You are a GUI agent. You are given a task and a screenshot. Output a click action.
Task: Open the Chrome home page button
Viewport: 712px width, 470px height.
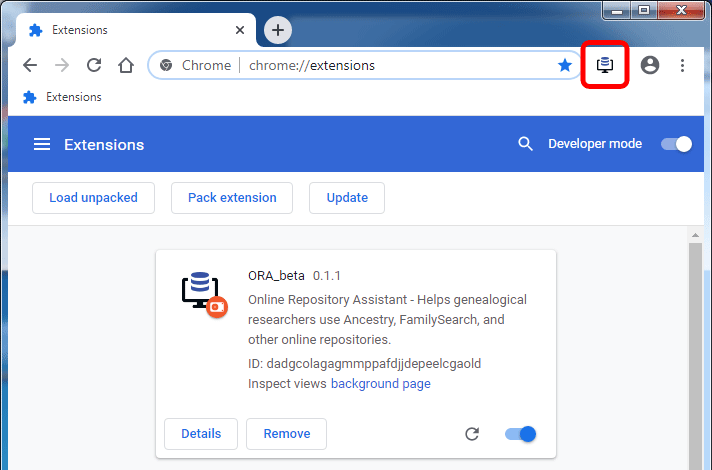pos(126,65)
